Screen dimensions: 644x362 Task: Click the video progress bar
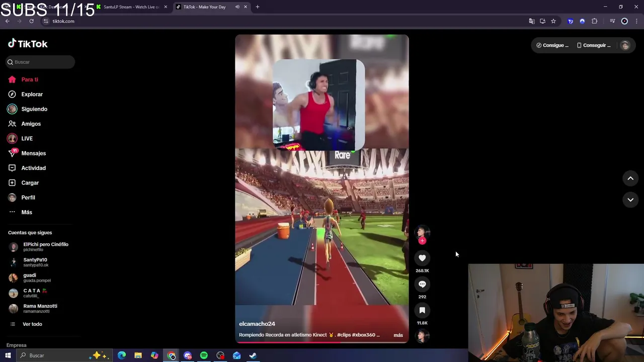tap(322, 342)
